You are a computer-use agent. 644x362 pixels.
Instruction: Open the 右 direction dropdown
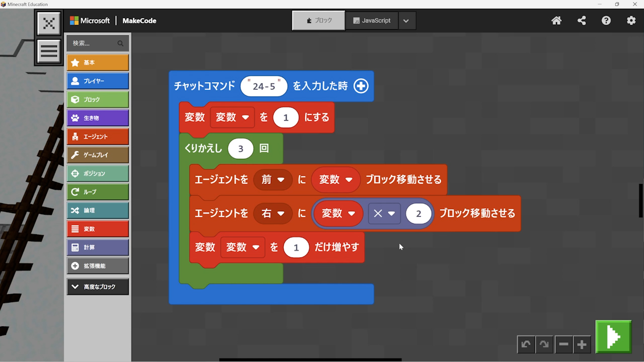coord(273,213)
